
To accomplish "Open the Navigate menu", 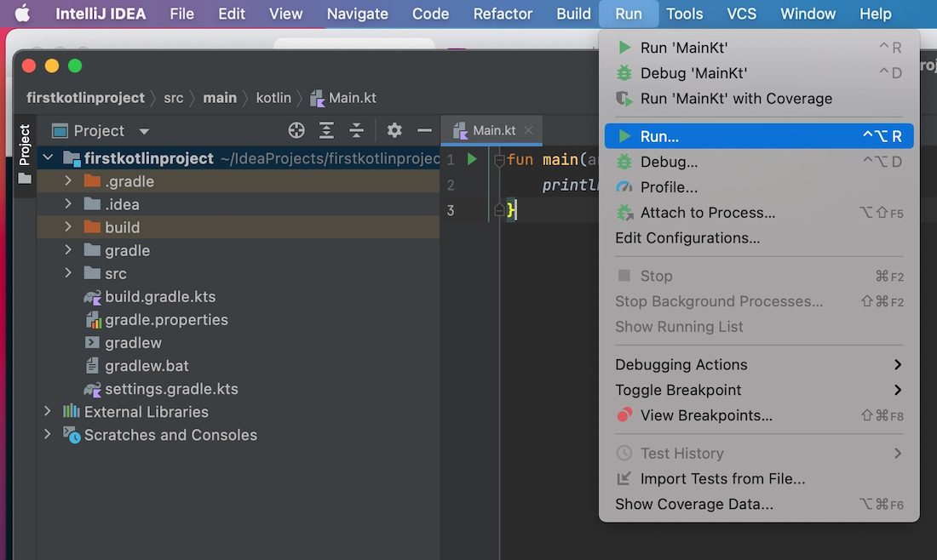I will 358,14.
